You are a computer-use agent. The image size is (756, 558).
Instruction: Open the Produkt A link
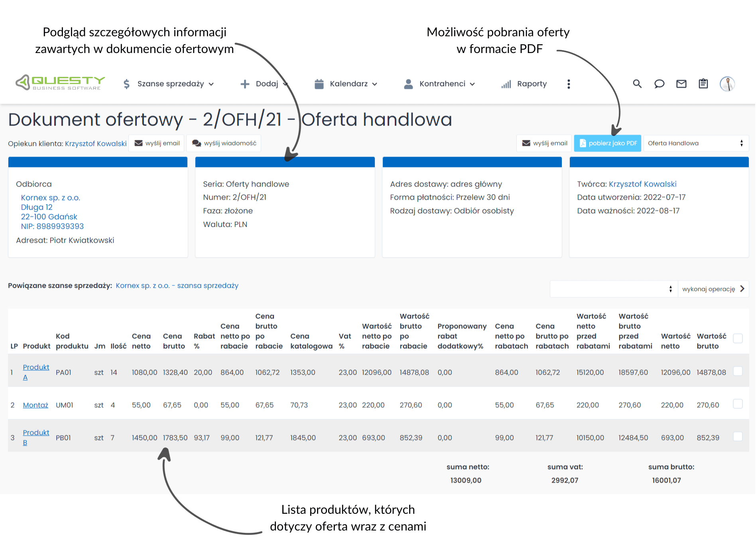(36, 372)
